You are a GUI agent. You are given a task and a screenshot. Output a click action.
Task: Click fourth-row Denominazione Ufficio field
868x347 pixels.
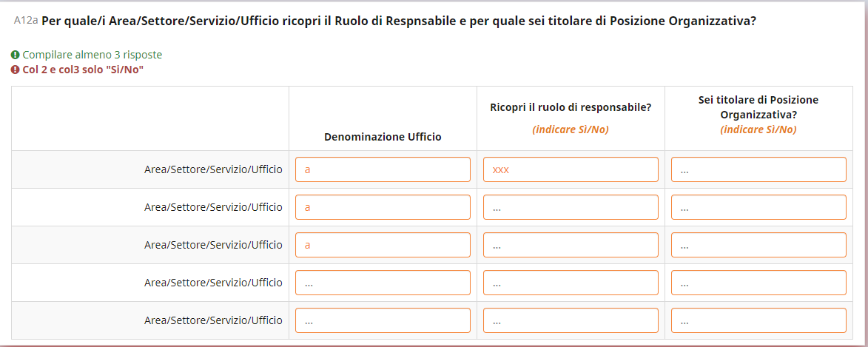coord(383,283)
